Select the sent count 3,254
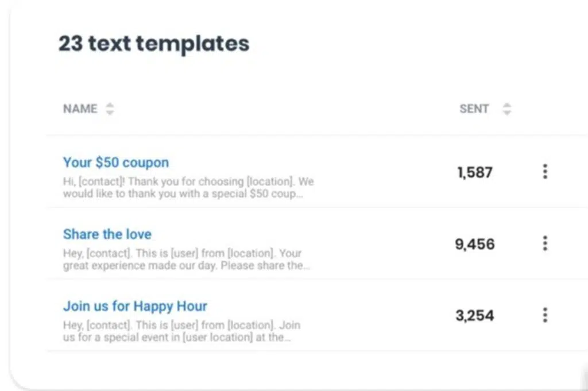This screenshot has width=588, height=391. pos(475,315)
